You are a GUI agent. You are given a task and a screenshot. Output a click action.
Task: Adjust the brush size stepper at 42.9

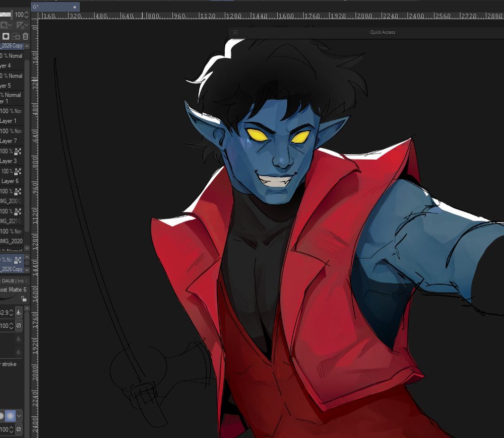point(11,312)
